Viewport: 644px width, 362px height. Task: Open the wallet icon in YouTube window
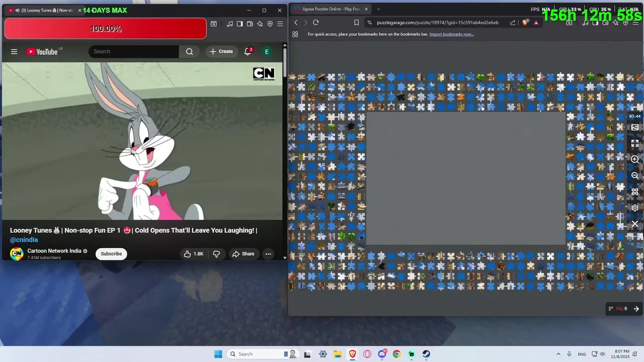[x=250, y=24]
